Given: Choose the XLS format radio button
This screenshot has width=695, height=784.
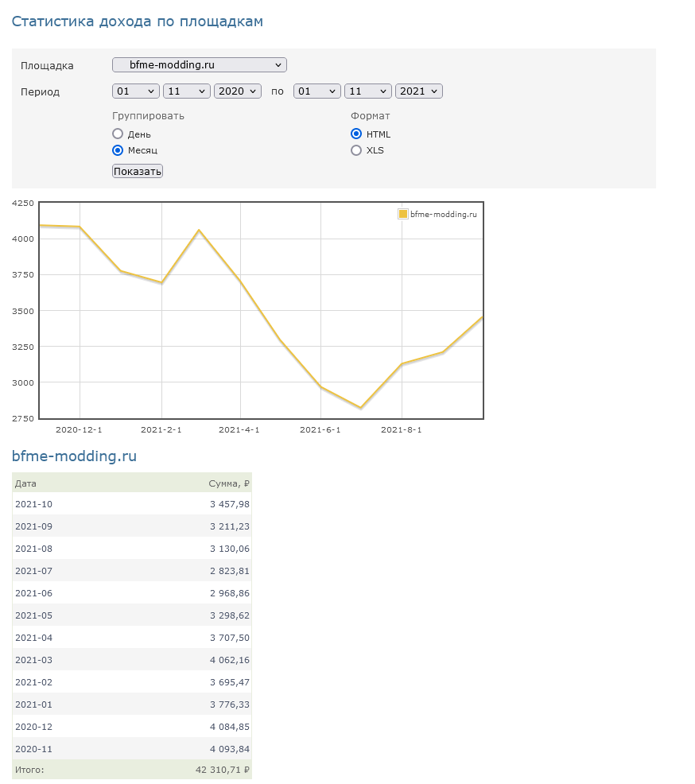Looking at the screenshot, I should [356, 150].
